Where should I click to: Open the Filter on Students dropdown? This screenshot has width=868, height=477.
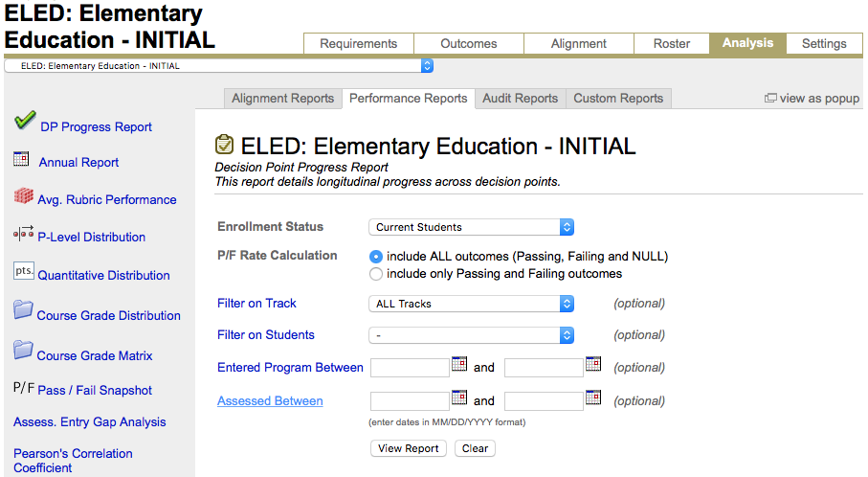pos(471,335)
